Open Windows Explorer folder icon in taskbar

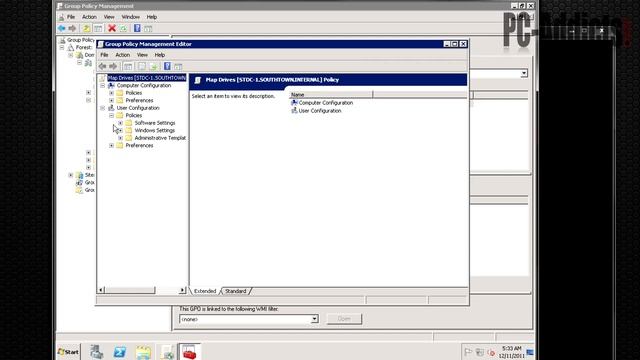click(x=143, y=351)
